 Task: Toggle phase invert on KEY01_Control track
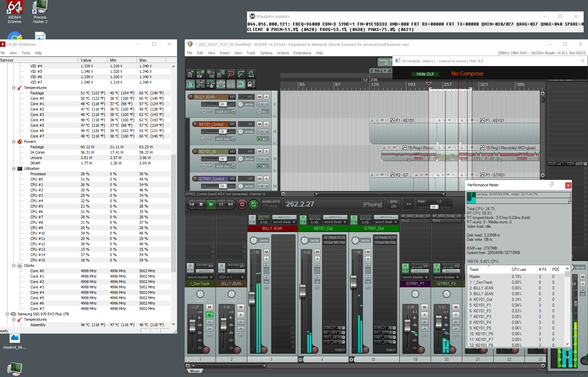[210, 139]
